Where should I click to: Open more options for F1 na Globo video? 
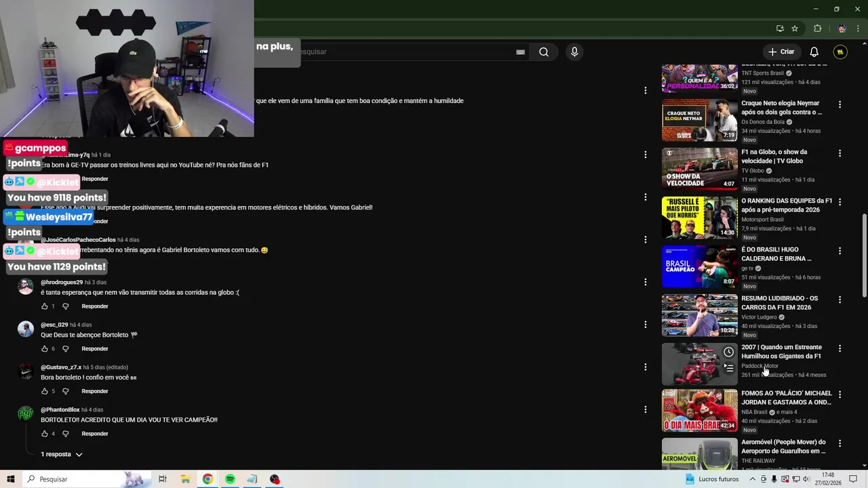(x=840, y=153)
